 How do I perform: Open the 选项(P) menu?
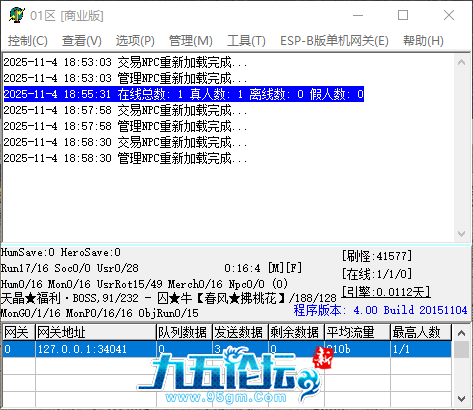coord(135,41)
